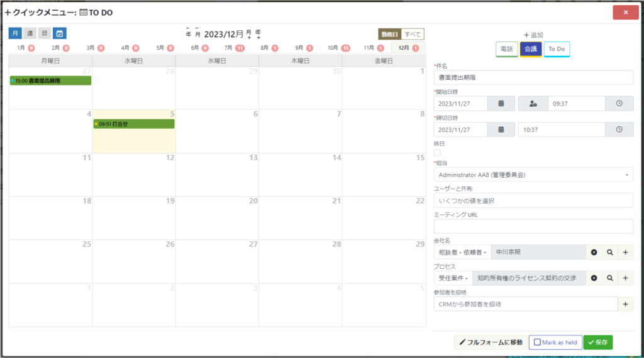Toggle the Mark as held checkbox button
644x358 pixels.
pos(555,342)
